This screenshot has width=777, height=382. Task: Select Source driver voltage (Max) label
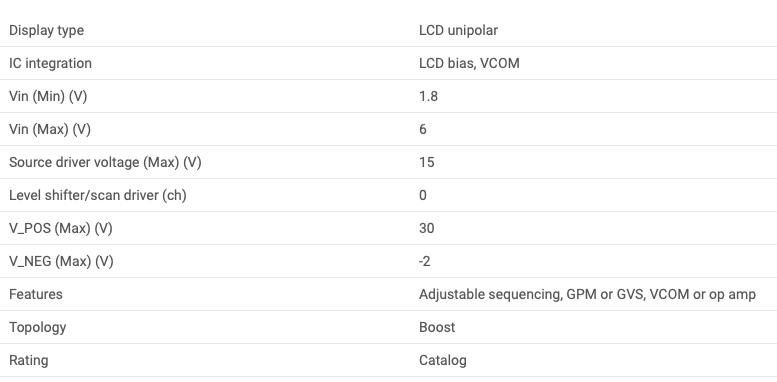coord(105,163)
